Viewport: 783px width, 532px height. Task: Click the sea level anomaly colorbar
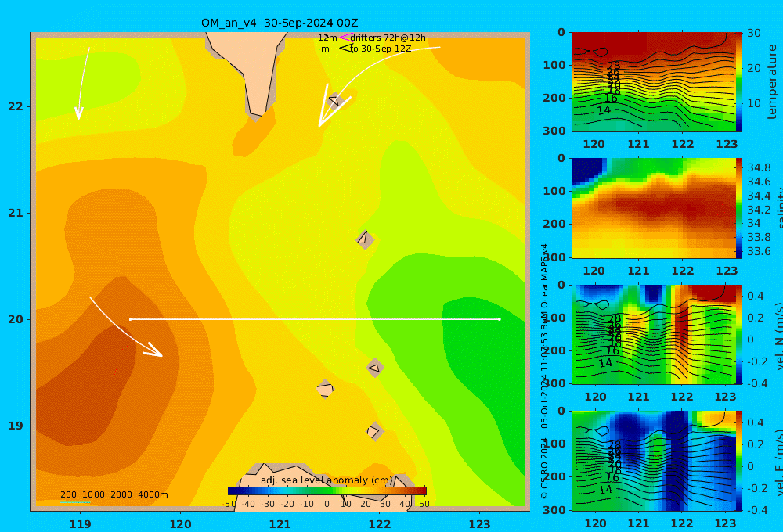(x=327, y=491)
